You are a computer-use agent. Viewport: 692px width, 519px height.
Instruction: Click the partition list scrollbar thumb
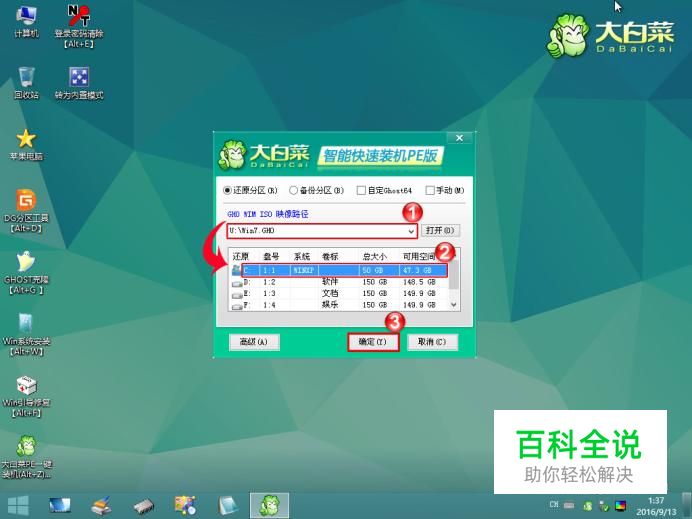[x=454, y=274]
